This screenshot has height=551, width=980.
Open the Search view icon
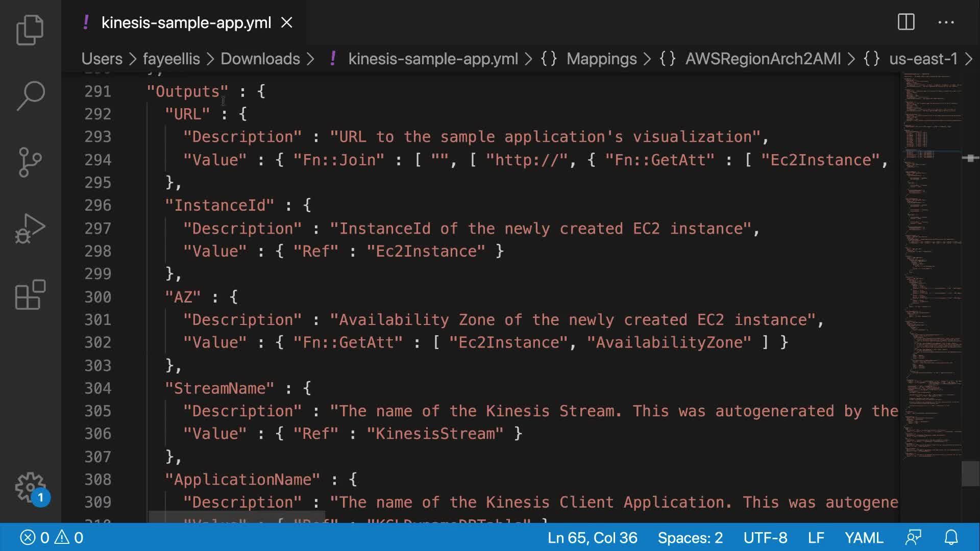click(30, 95)
